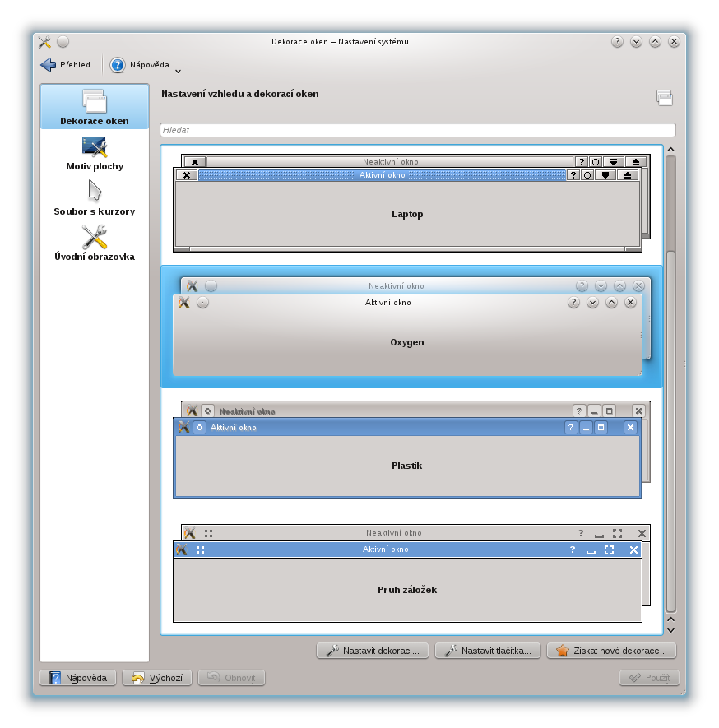Image resolution: width=719 pixels, height=728 pixels.
Task: Click scrollbar down arrow at bottom
Action: click(x=670, y=630)
